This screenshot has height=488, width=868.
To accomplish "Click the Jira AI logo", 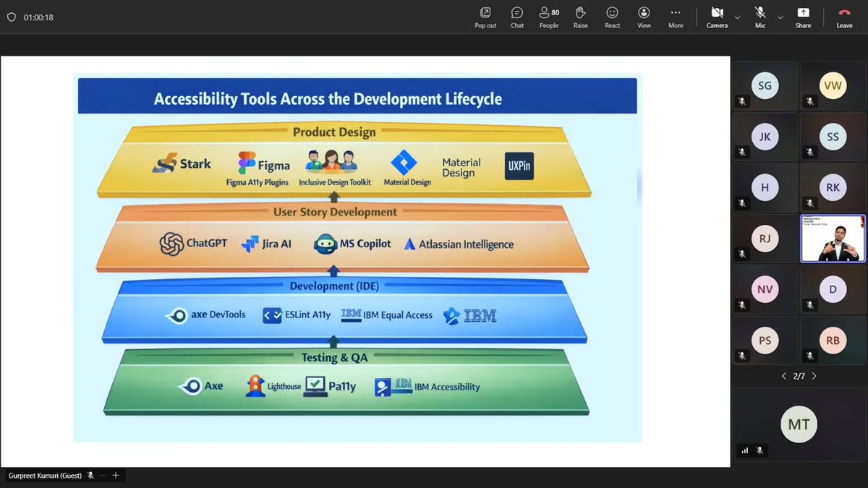I will point(267,244).
